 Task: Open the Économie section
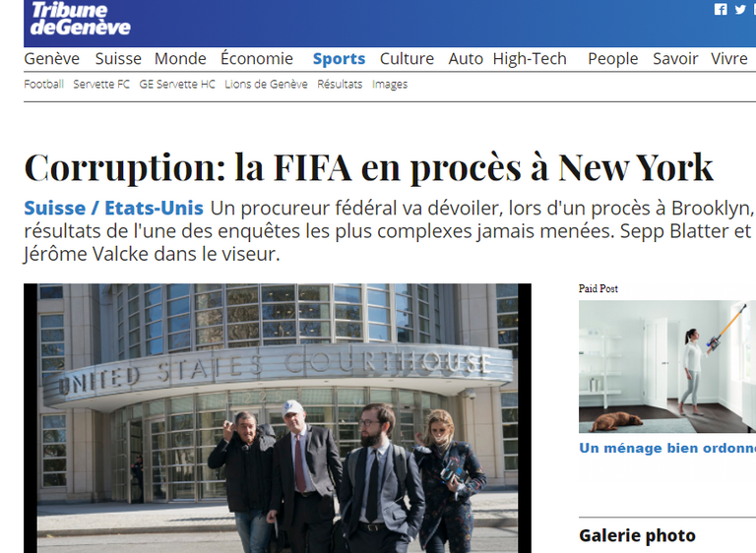click(x=257, y=59)
